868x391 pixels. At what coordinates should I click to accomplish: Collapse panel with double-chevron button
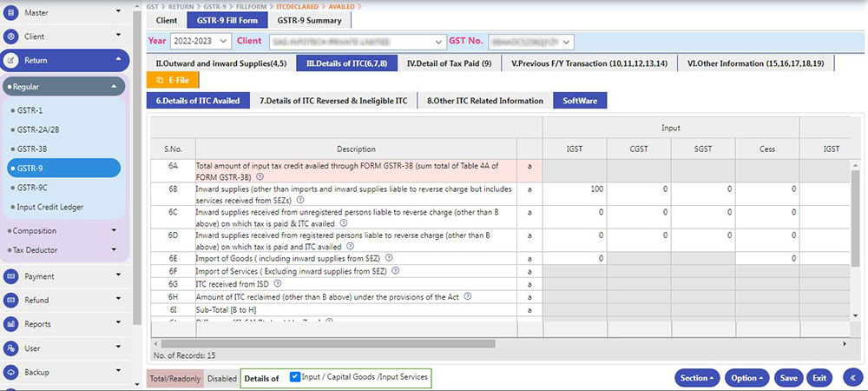tap(851, 378)
